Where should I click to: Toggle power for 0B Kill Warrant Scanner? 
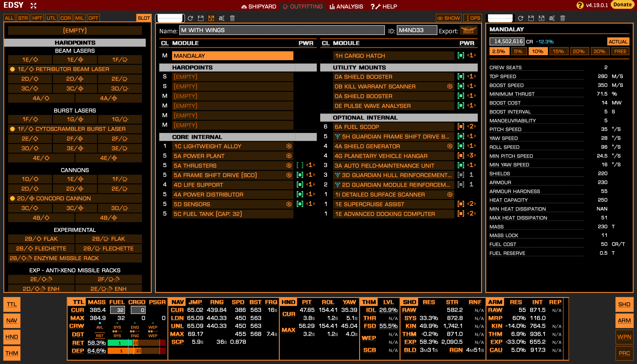461,86
